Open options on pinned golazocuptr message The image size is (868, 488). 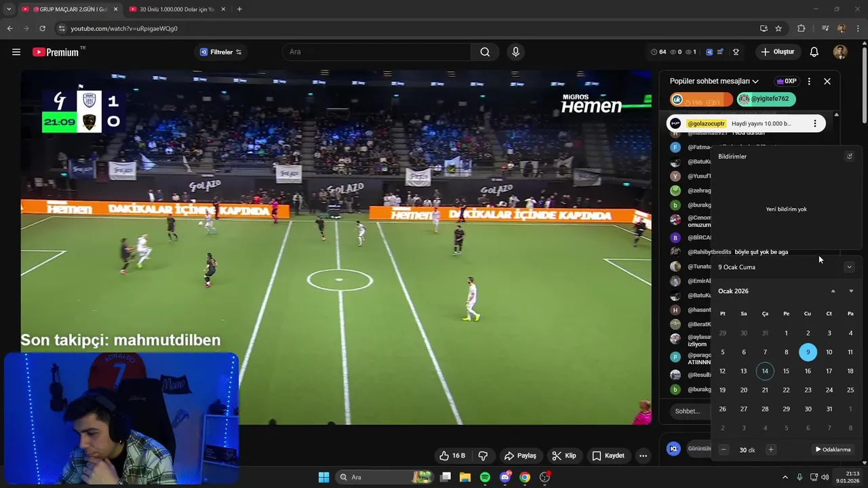[x=815, y=123]
